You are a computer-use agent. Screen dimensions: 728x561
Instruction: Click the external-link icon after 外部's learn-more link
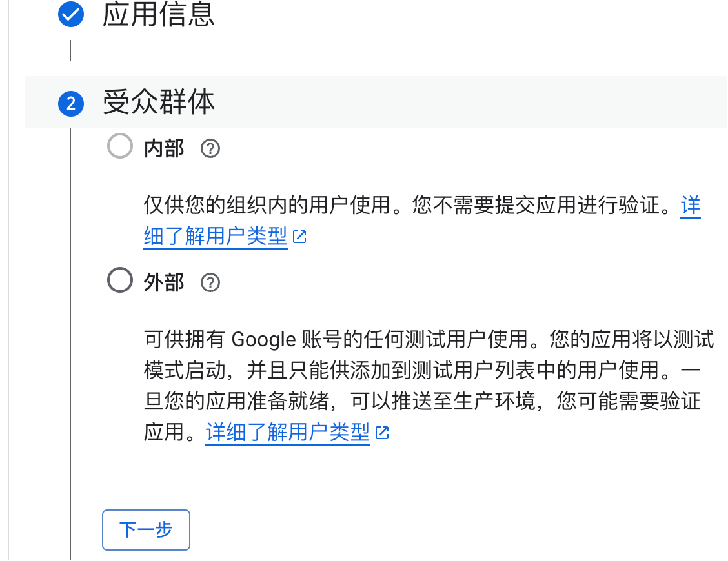click(382, 433)
